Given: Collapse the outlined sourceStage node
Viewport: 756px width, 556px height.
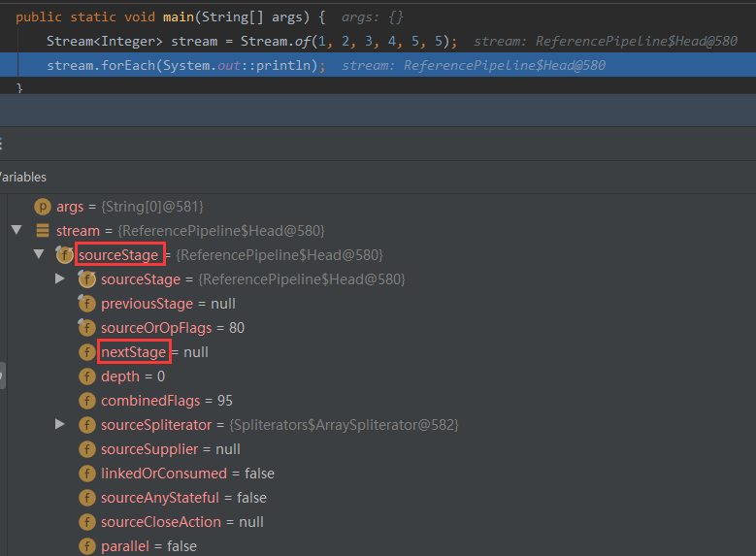Looking at the screenshot, I should coord(39,254).
